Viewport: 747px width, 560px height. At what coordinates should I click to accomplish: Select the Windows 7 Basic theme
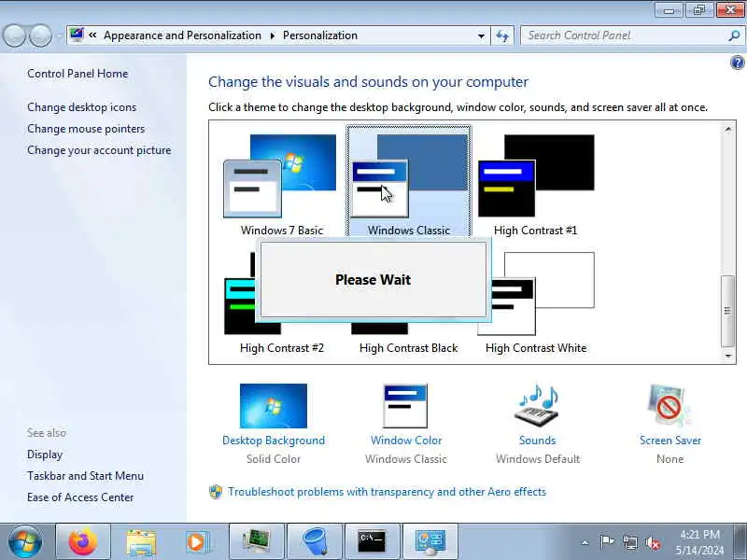coord(281,184)
